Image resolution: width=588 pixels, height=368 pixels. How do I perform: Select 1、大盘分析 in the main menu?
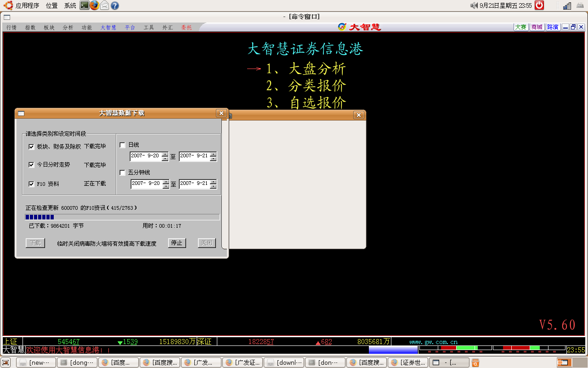pos(305,69)
